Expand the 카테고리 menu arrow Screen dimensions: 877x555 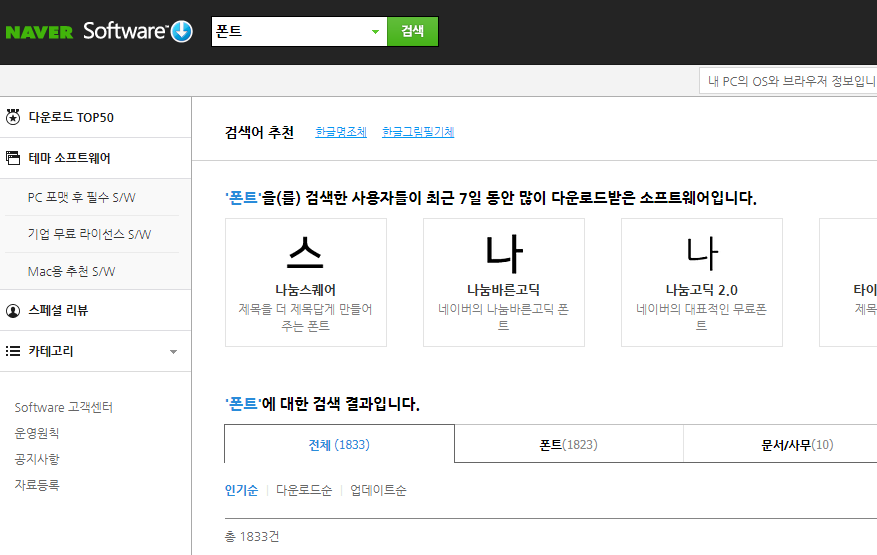173,352
